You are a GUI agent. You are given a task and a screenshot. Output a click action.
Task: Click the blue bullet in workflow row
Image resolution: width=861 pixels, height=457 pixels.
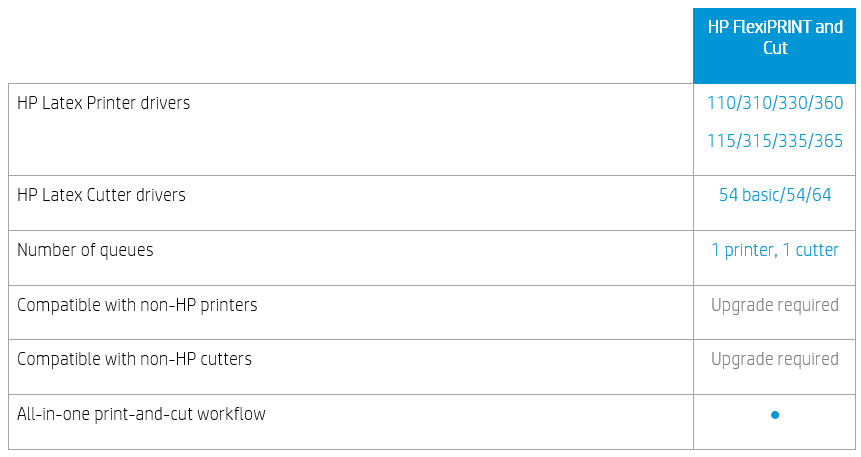click(x=775, y=415)
